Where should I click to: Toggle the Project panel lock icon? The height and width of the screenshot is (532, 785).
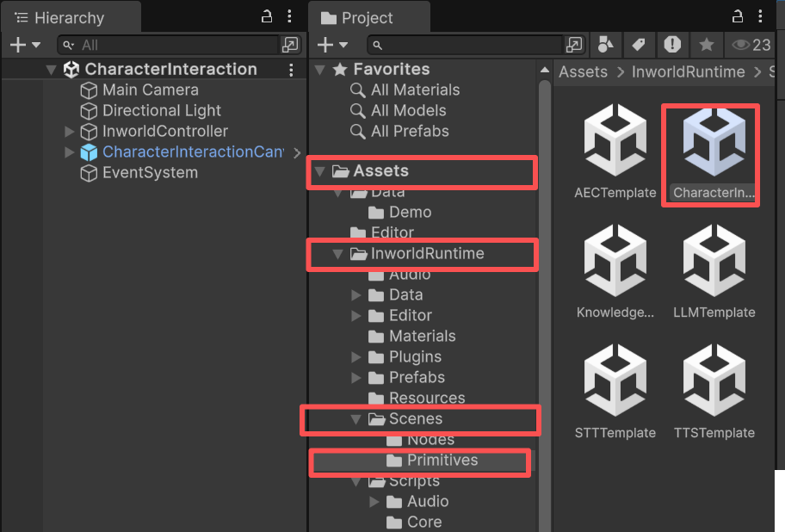[x=738, y=16]
